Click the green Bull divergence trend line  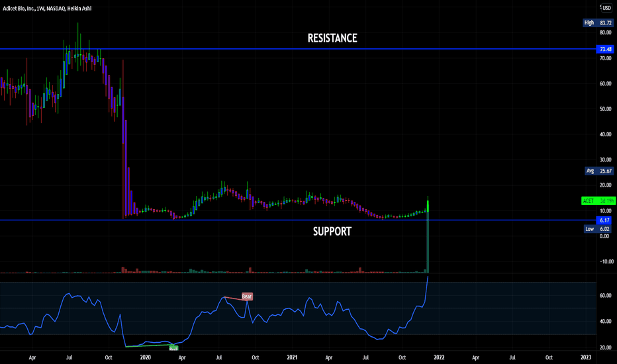coord(149,345)
